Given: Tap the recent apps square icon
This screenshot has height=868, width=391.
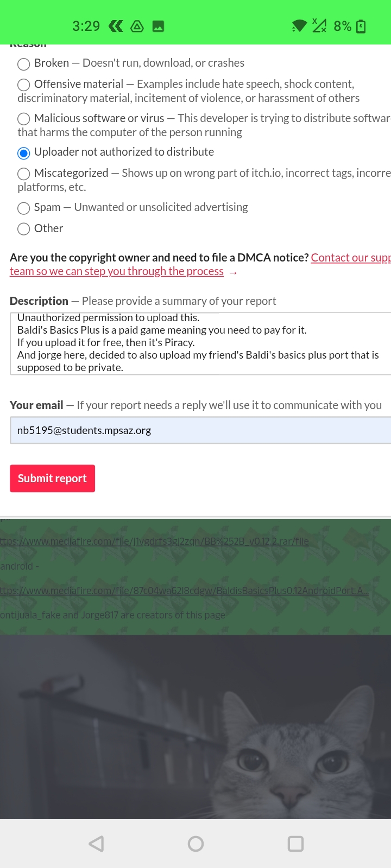Looking at the screenshot, I should point(295,844).
